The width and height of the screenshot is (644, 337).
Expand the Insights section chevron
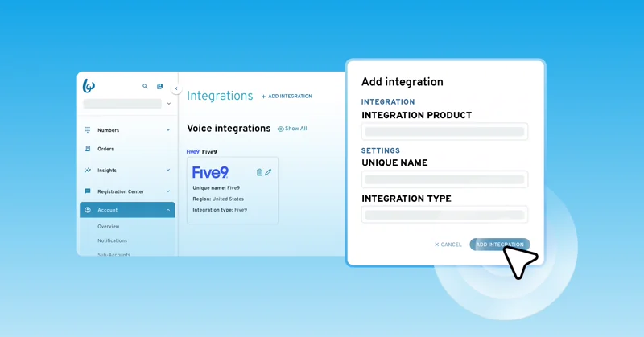point(168,171)
